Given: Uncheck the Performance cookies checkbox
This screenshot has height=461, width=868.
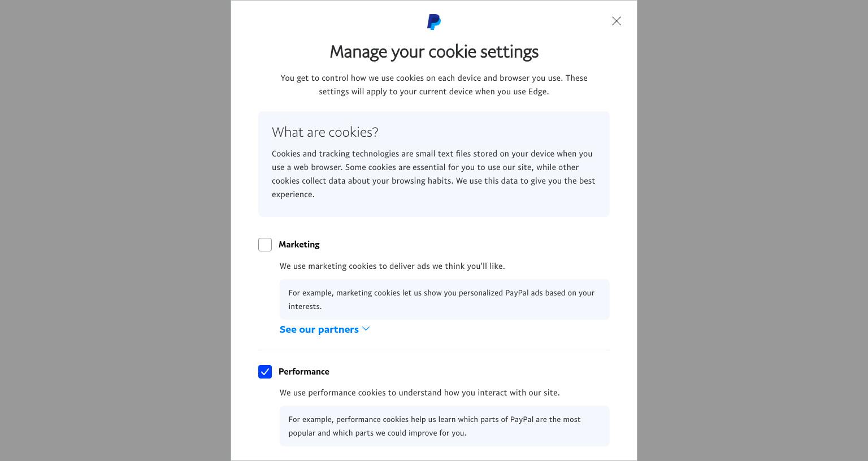Looking at the screenshot, I should [265, 372].
